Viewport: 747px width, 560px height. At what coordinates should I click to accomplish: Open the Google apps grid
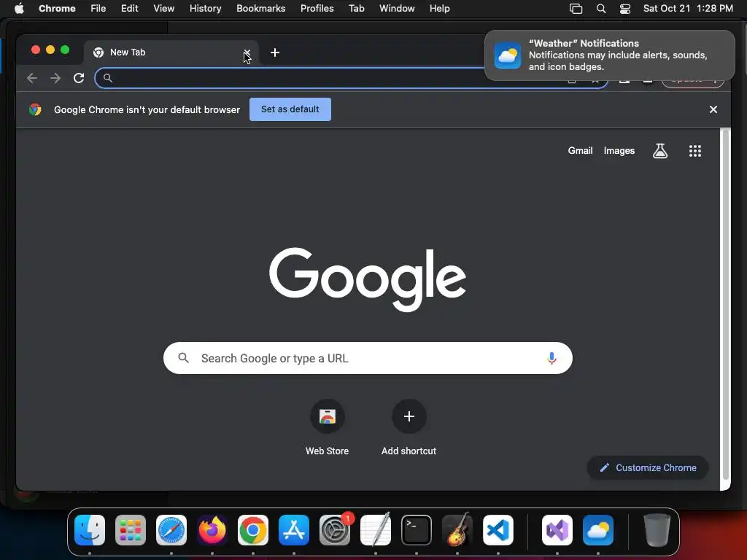tap(695, 151)
